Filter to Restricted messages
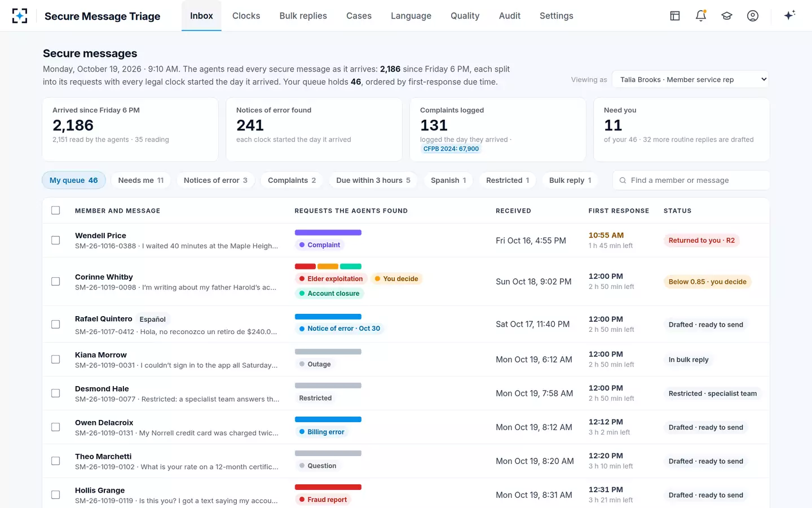812x508 pixels. tap(507, 181)
